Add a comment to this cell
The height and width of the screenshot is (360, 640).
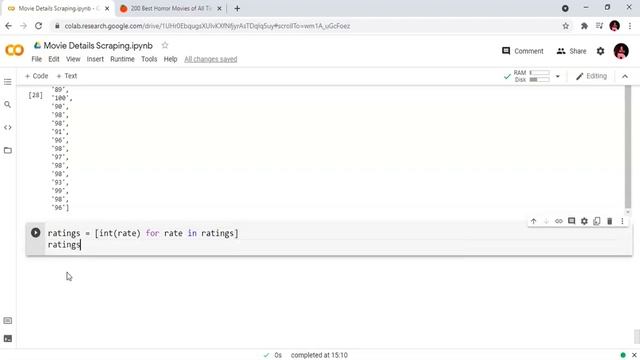click(x=571, y=221)
